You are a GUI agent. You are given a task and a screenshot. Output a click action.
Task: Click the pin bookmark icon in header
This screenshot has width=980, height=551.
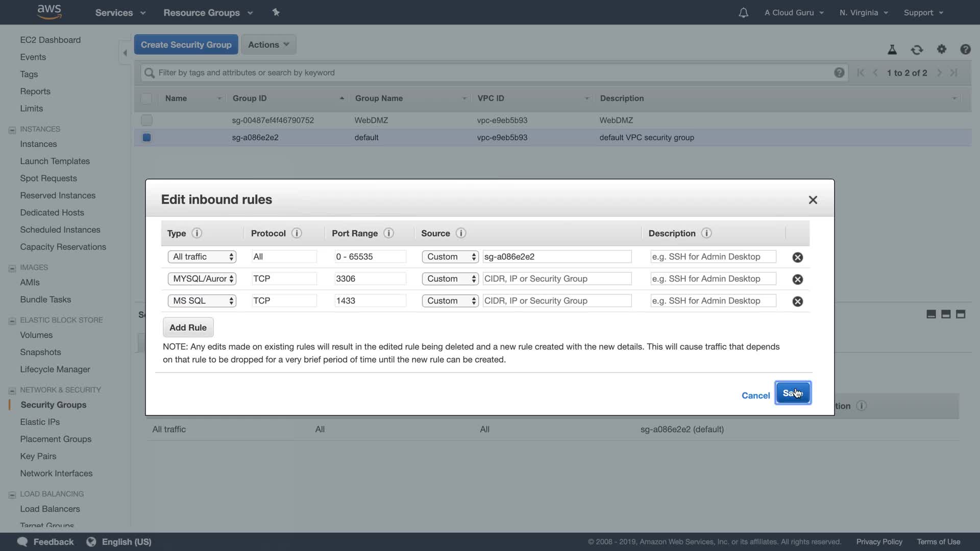click(276, 12)
